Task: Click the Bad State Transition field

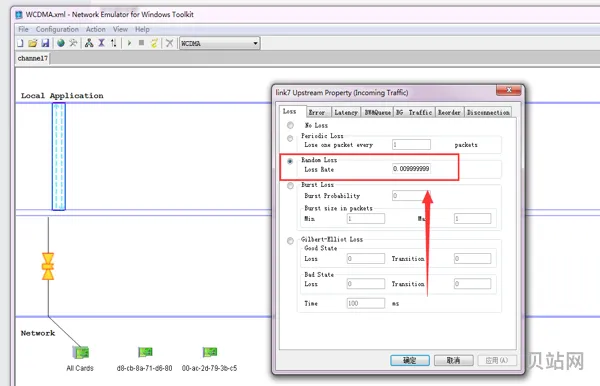Action: (x=472, y=283)
